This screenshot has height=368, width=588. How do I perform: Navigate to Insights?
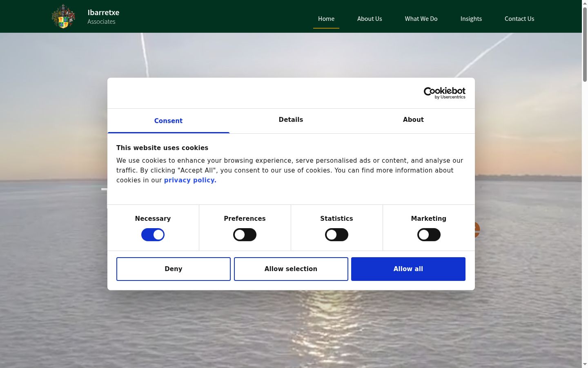471,19
